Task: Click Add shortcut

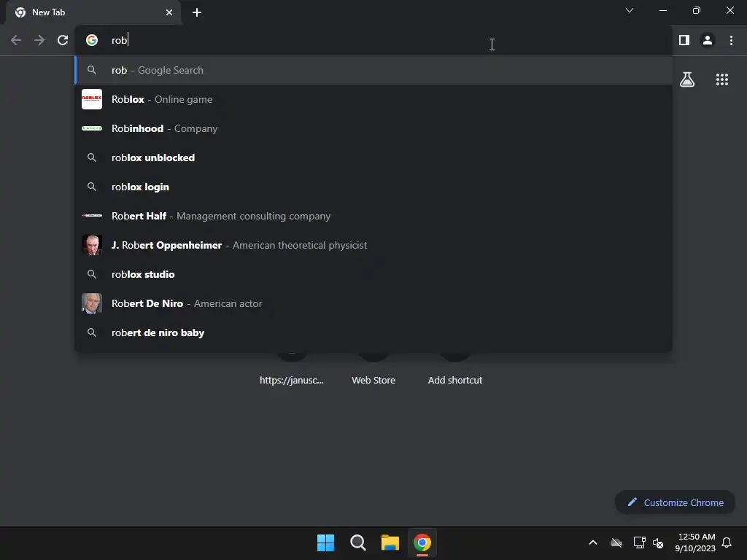Action: [x=455, y=380]
